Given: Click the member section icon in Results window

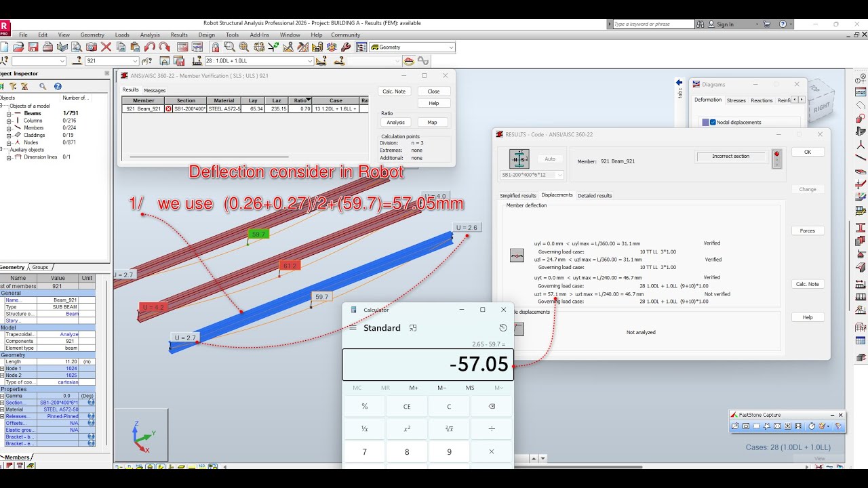Looking at the screenshot, I should click(x=519, y=159).
